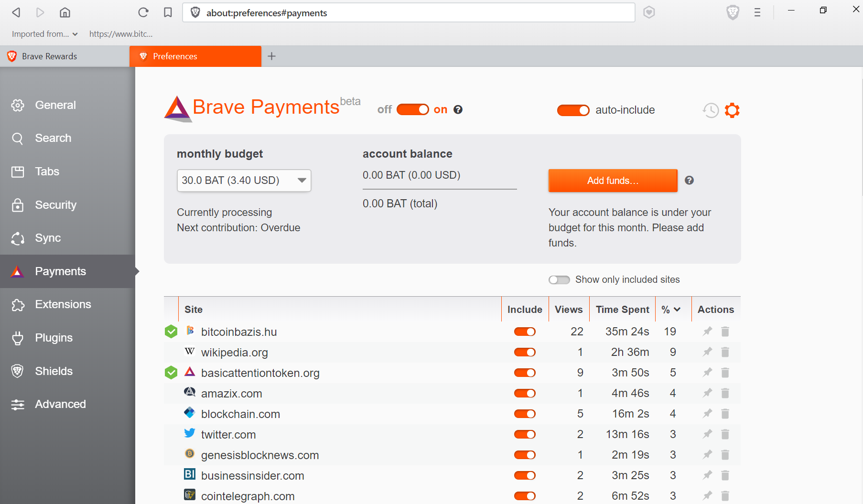Open a new tab with plus
Screen dimensions: 863x504
pos(272,56)
